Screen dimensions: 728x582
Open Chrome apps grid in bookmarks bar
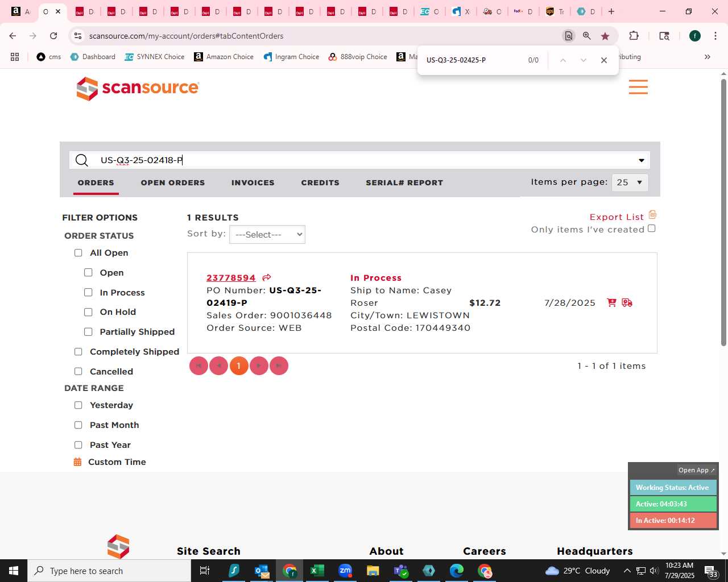pyautogui.click(x=15, y=57)
